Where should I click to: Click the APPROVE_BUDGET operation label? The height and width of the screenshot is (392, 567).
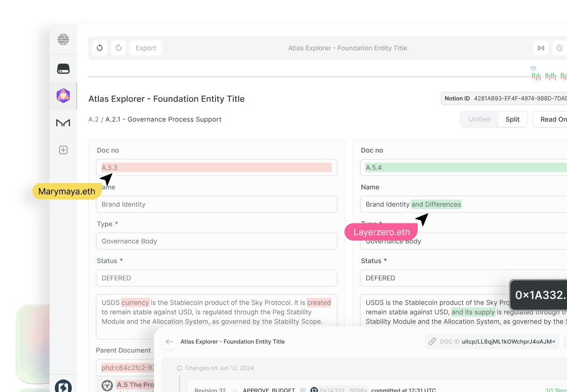269,390
